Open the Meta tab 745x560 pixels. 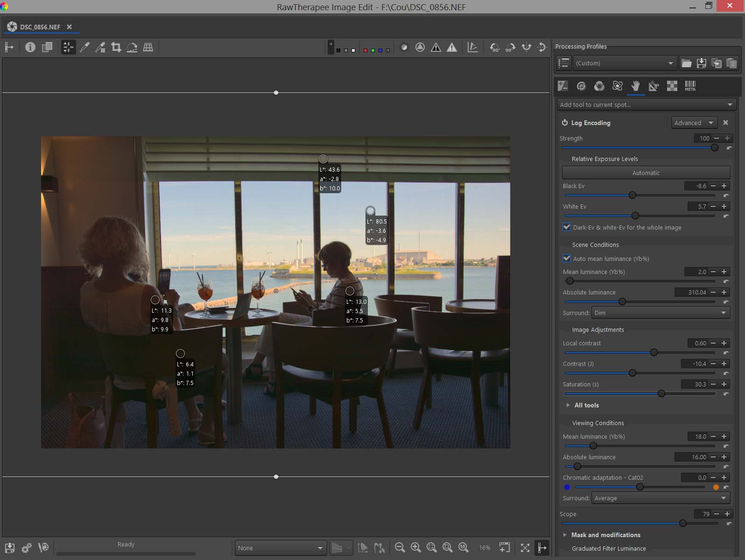click(690, 86)
